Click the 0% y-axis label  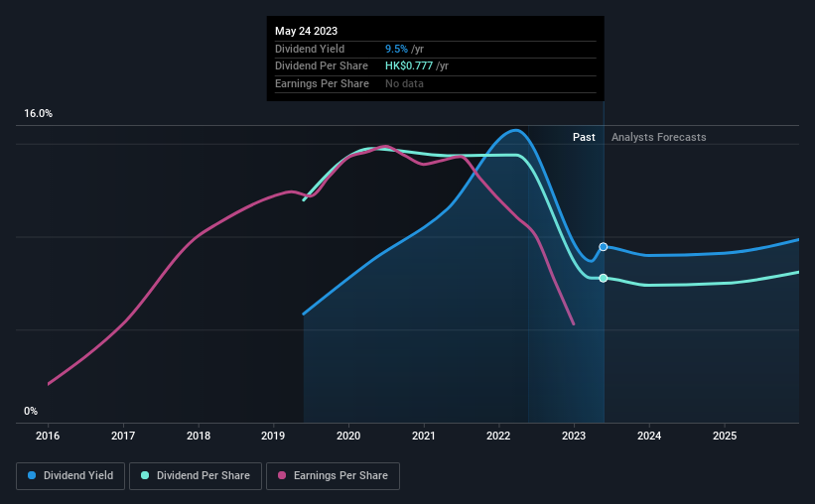click(x=31, y=411)
